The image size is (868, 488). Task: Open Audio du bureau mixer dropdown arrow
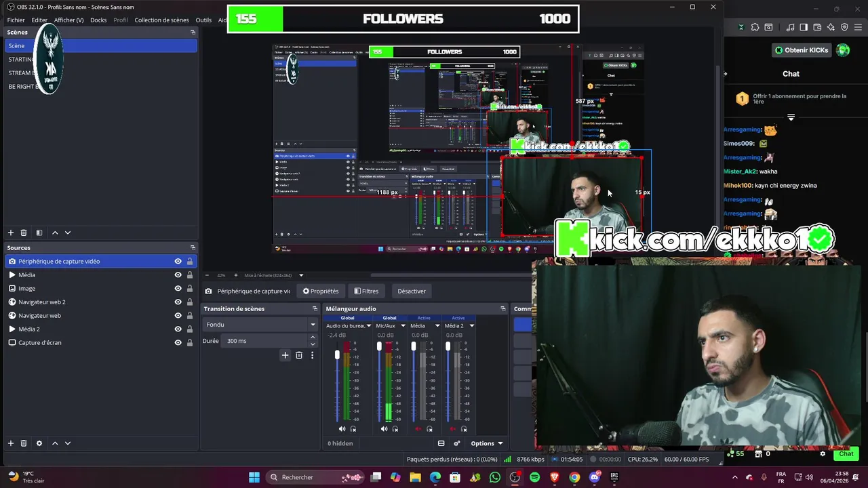tap(369, 326)
